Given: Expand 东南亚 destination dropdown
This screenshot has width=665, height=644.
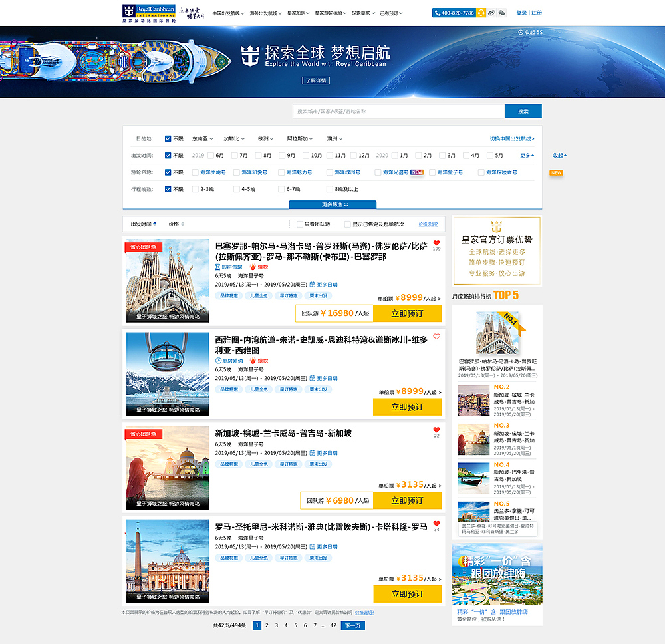Looking at the screenshot, I should [203, 139].
